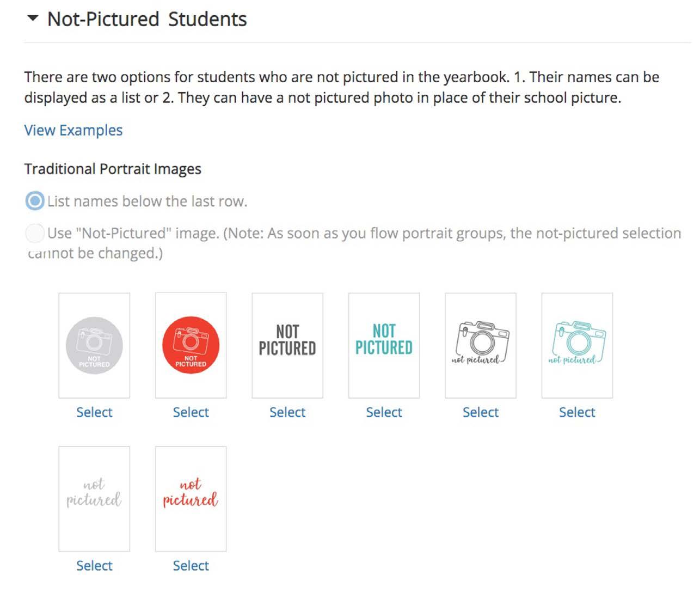Click Select under red script not pictured
Image resolution: width=700 pixels, height=593 pixels.
point(191,566)
